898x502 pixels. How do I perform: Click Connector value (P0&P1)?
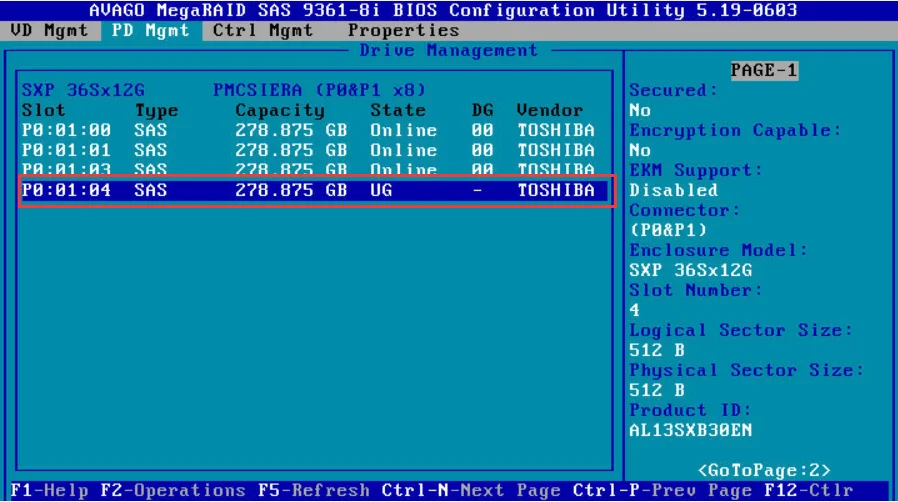668,230
